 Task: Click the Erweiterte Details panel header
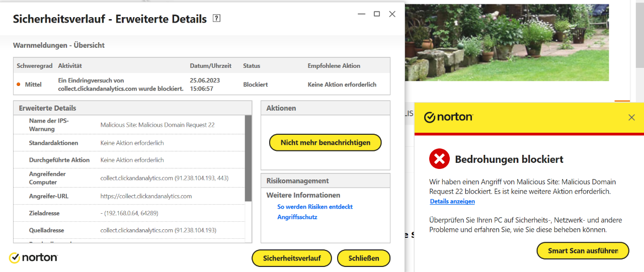pos(133,108)
